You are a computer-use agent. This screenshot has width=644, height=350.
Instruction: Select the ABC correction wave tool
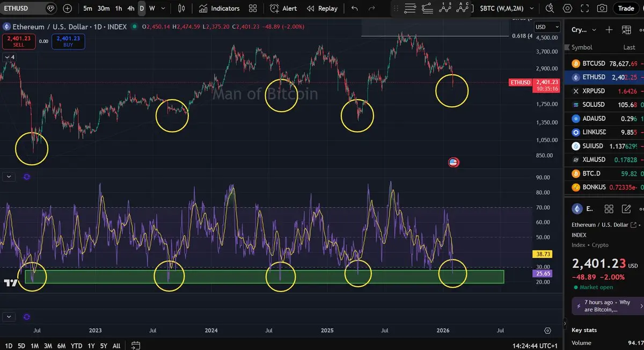pyautogui.click(x=462, y=8)
